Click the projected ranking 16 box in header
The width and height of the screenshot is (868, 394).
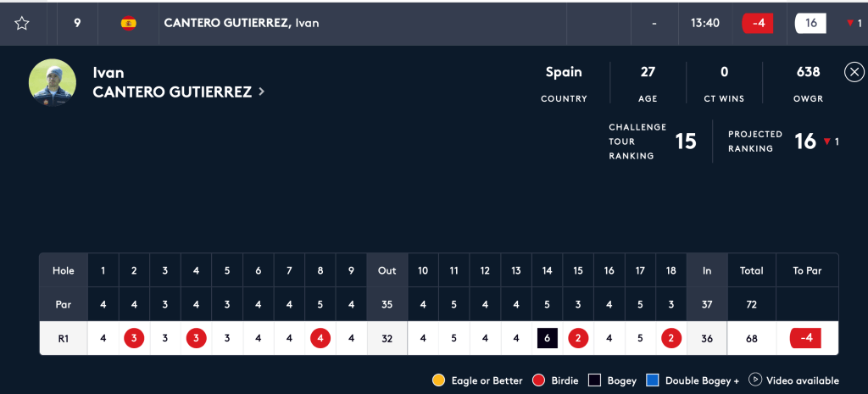(810, 23)
